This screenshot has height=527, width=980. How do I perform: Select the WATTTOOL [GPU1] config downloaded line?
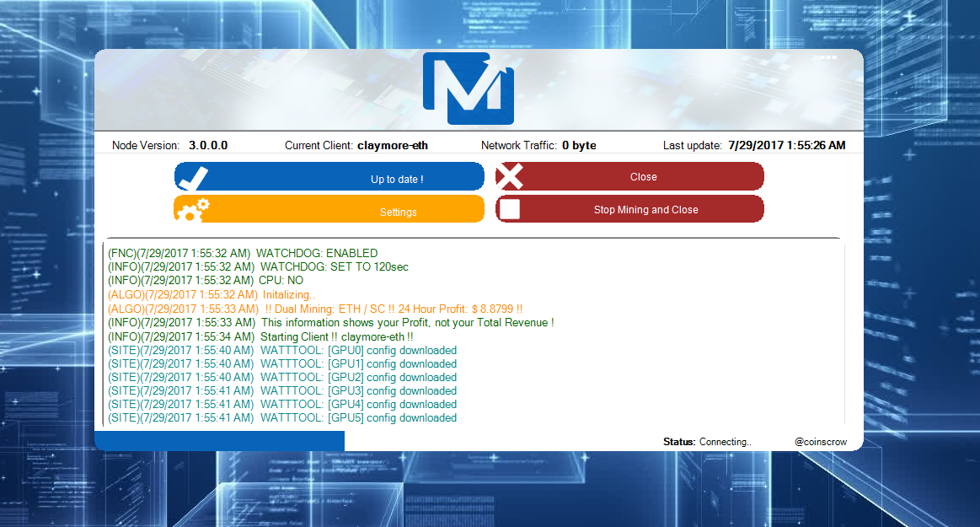coord(282,363)
